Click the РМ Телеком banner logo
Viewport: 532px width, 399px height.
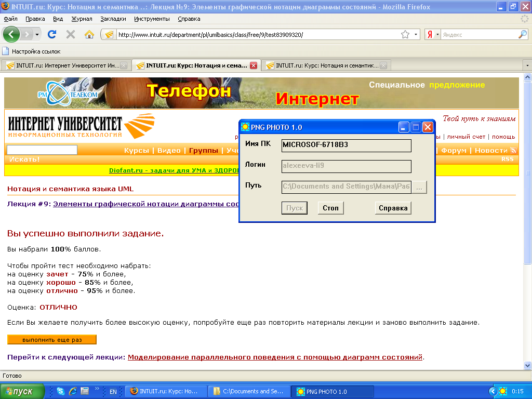[68, 94]
